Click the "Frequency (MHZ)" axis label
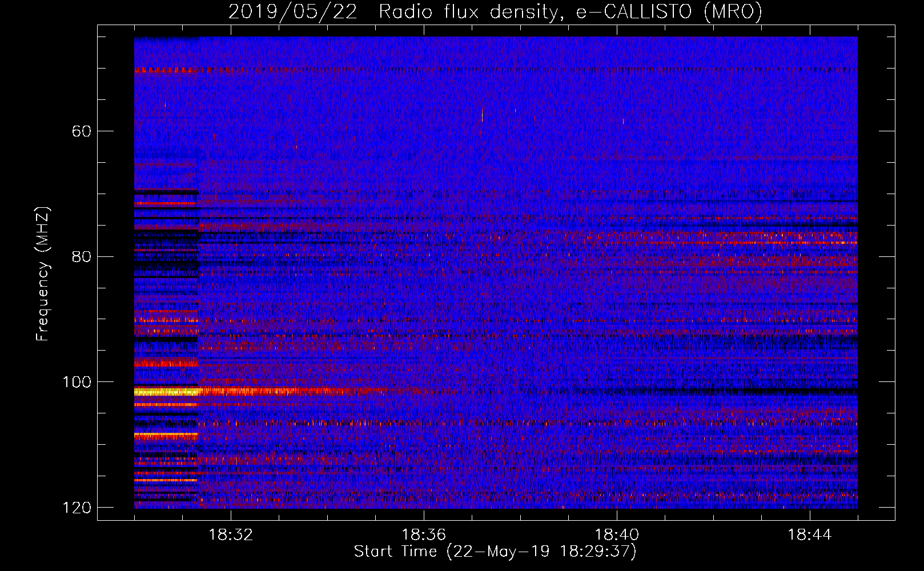 43,274
